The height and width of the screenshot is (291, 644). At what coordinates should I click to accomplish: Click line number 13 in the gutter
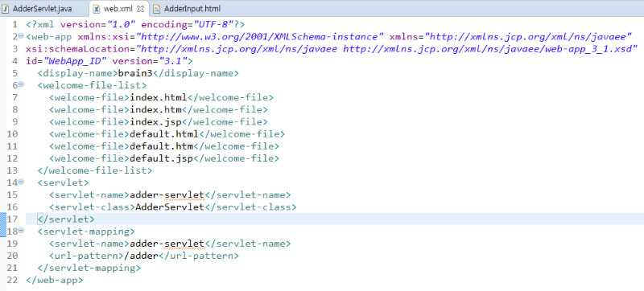pos(12,170)
